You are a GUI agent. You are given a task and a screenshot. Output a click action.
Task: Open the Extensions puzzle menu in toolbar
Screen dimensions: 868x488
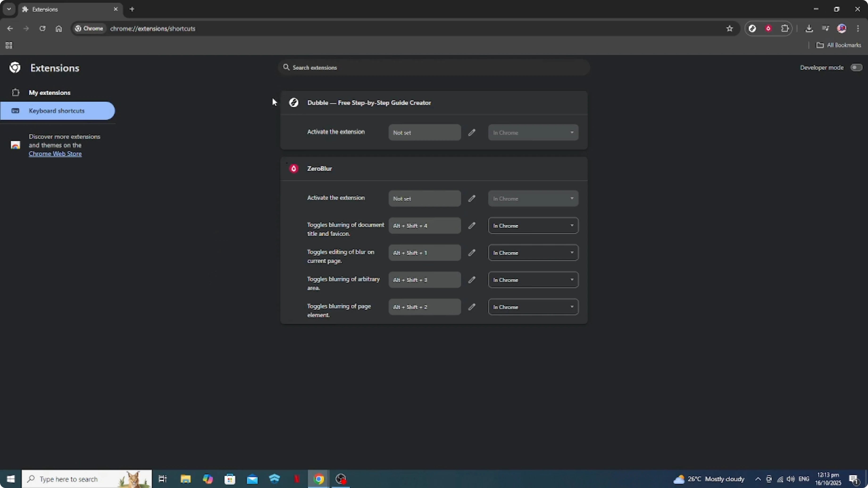pyautogui.click(x=785, y=28)
